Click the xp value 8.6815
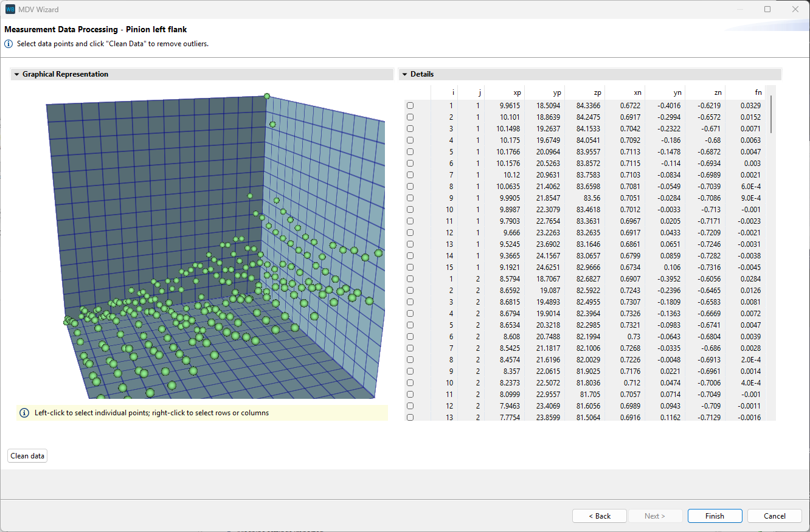The image size is (810, 532). tap(510, 302)
